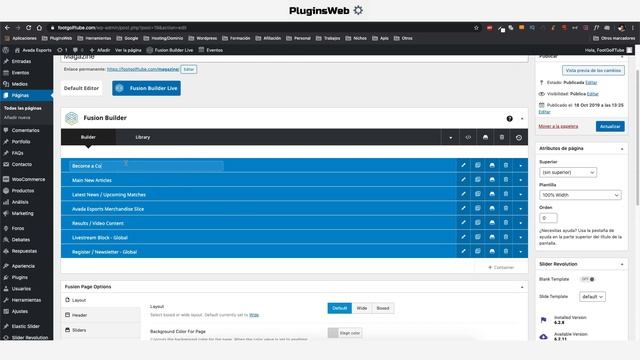Screen dimensions: 640x360
Task: Open the Fusion Builder help icon
Action: (x=509, y=119)
